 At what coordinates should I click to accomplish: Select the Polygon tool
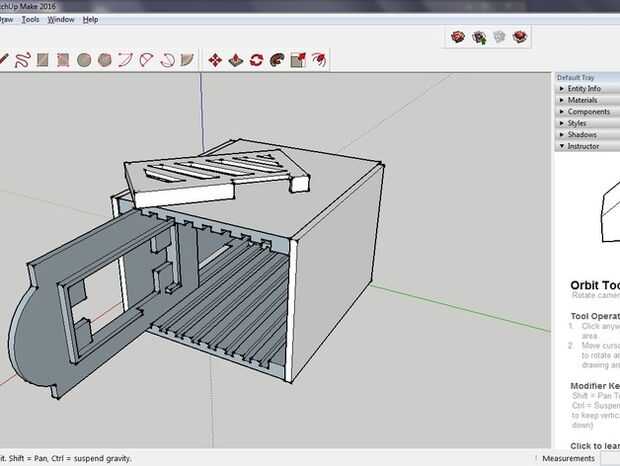point(105,60)
